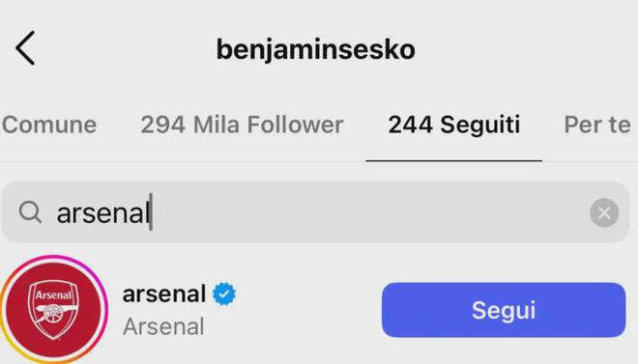
Task: Place the cursor after the word arsenal
Action: click(151, 212)
